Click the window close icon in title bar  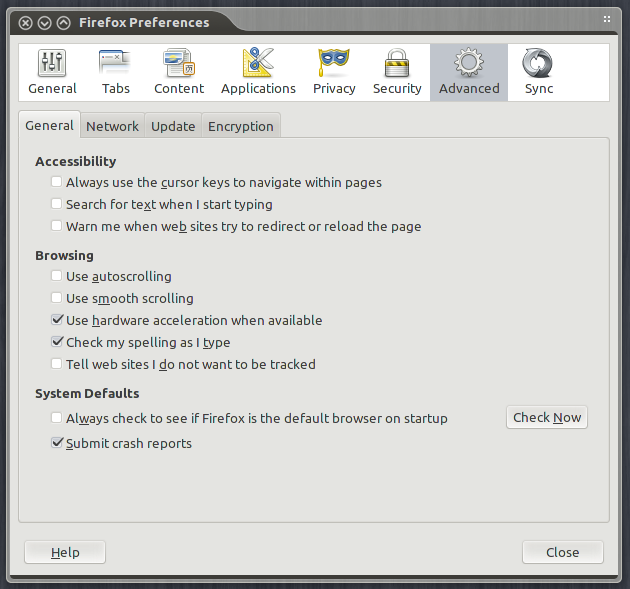[25, 23]
